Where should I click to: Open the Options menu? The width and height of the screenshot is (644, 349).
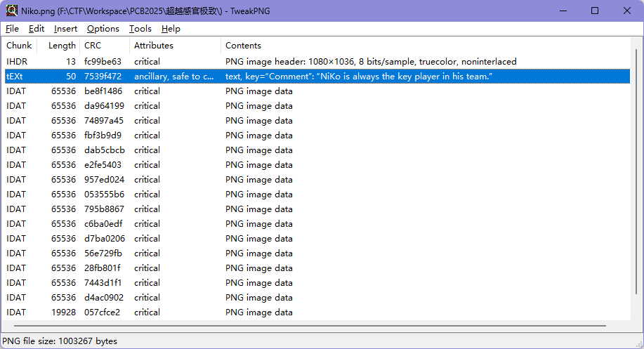pos(103,29)
